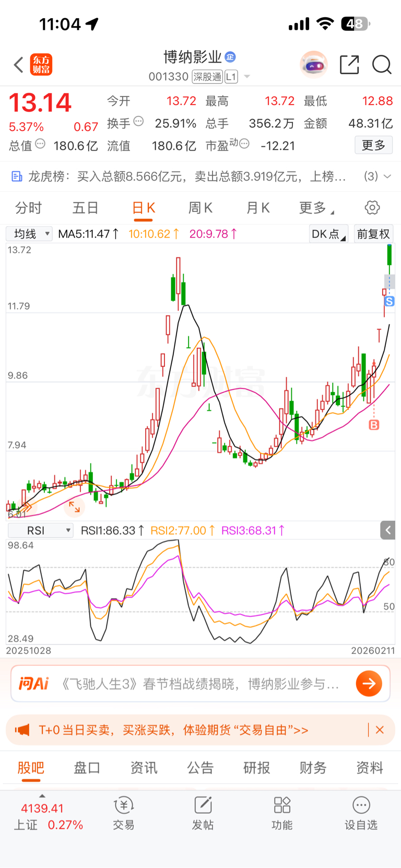
Task: Tap the 换手 25.91% turnover value
Action: [x=175, y=123]
